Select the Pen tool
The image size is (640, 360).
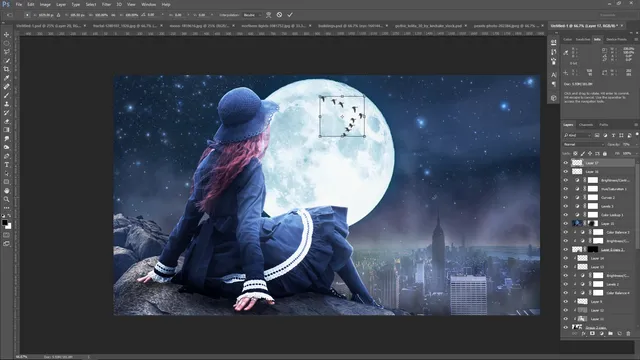[x=7, y=156]
